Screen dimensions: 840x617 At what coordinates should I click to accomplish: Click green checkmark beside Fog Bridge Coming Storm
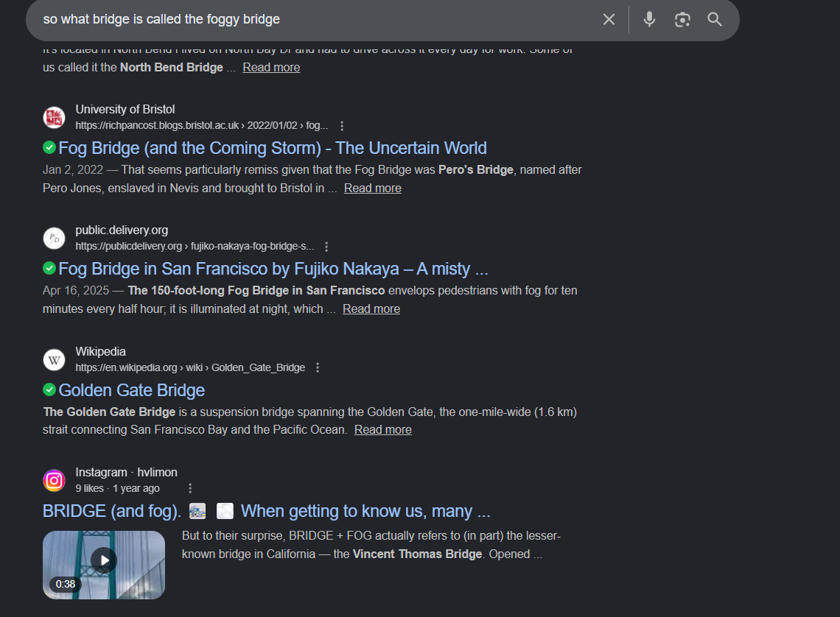[49, 147]
